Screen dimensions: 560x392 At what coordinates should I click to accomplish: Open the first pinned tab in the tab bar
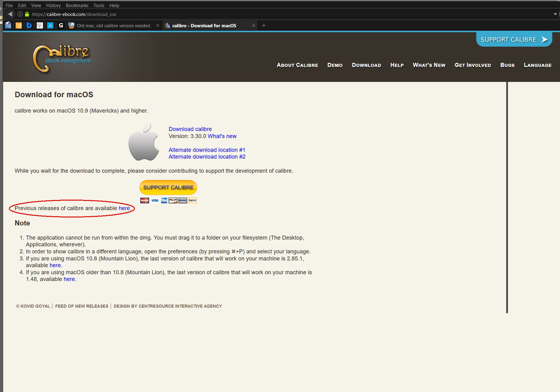point(8,25)
